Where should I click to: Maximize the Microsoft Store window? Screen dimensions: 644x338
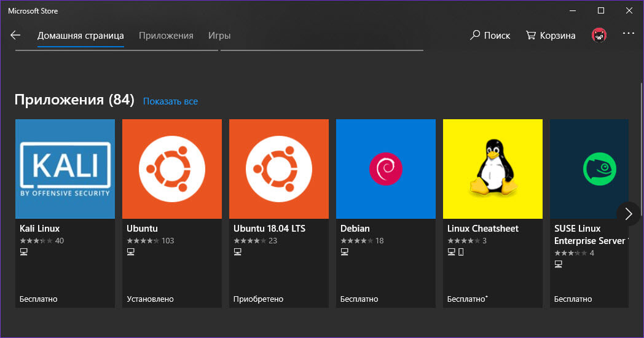[601, 10]
